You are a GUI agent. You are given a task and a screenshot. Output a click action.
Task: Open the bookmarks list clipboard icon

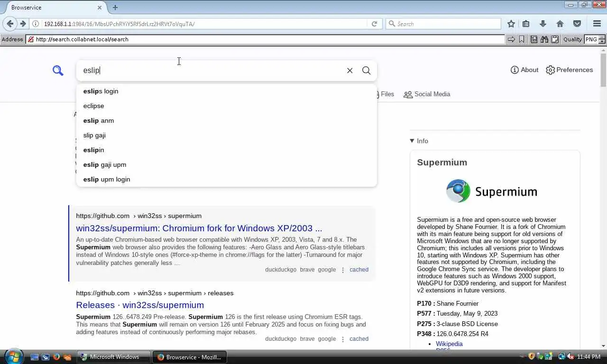526,24
